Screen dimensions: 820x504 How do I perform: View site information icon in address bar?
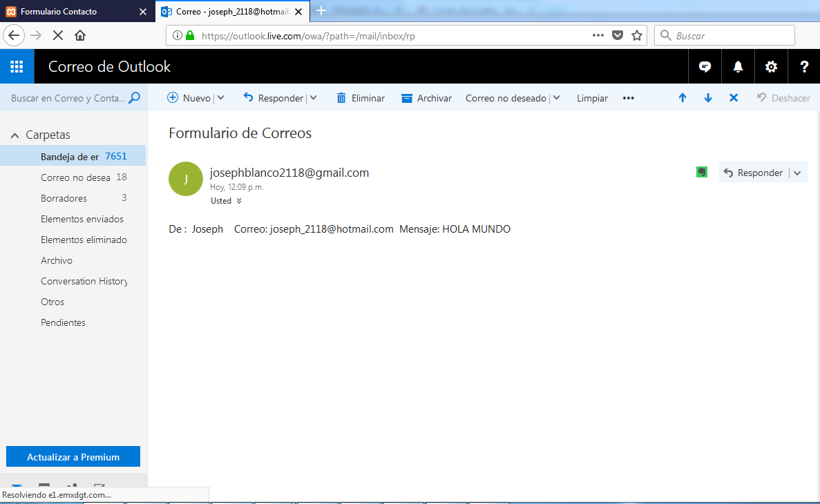coord(178,35)
